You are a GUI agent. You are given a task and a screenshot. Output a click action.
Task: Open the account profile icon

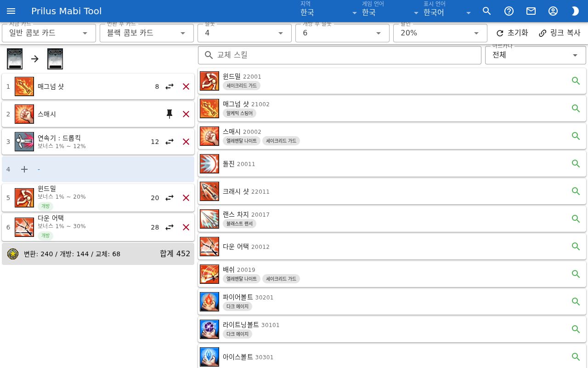tap(553, 11)
